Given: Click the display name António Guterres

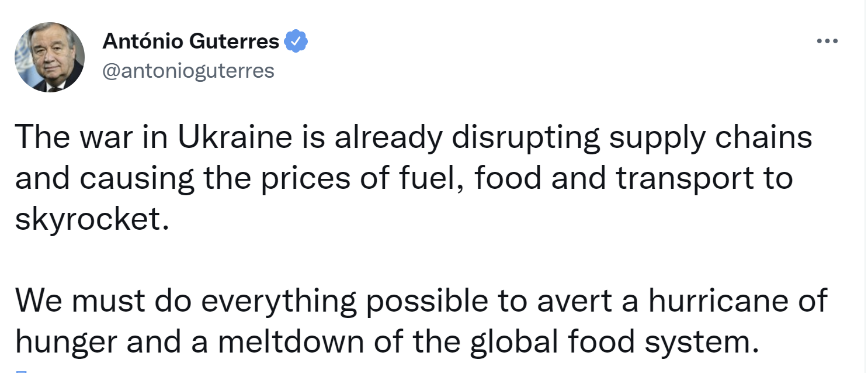Looking at the screenshot, I should click(190, 42).
